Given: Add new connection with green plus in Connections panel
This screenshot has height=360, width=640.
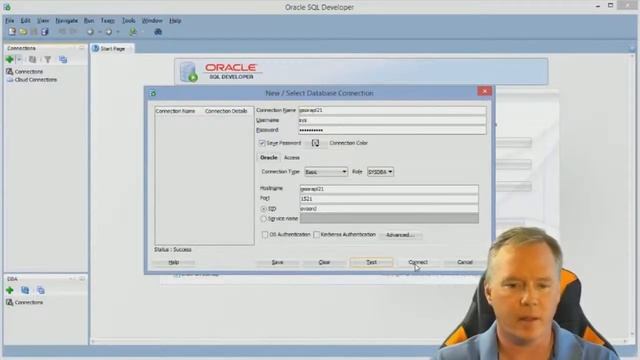Looking at the screenshot, I should tap(9, 60).
